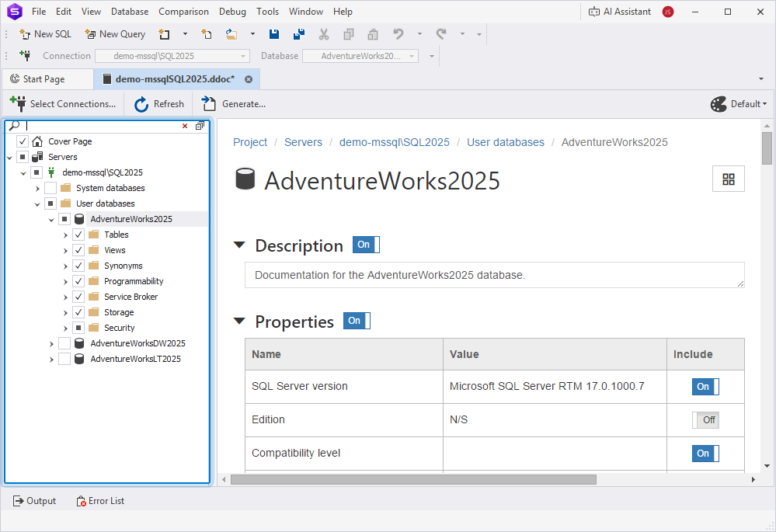This screenshot has width=776, height=532.
Task: Expand the Tables tree node
Action: (65, 235)
